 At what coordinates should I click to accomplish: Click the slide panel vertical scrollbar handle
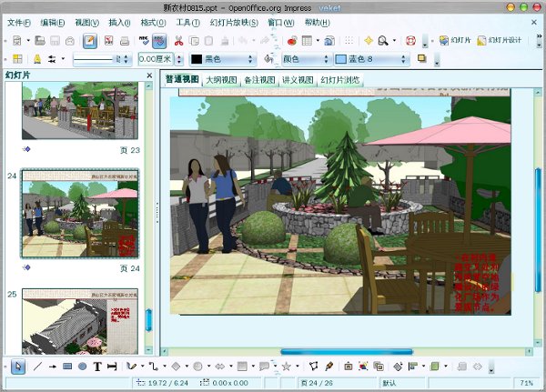point(148,320)
